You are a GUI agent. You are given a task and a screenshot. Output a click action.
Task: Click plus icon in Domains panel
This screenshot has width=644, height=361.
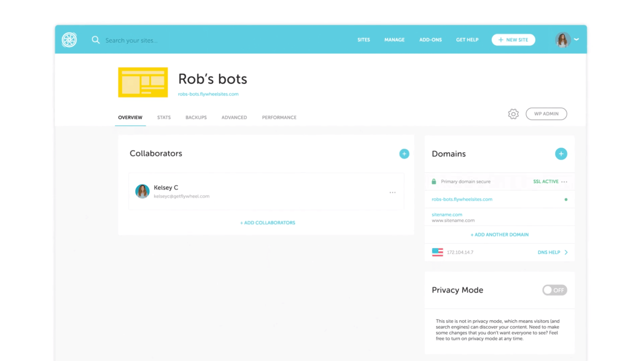click(x=561, y=154)
